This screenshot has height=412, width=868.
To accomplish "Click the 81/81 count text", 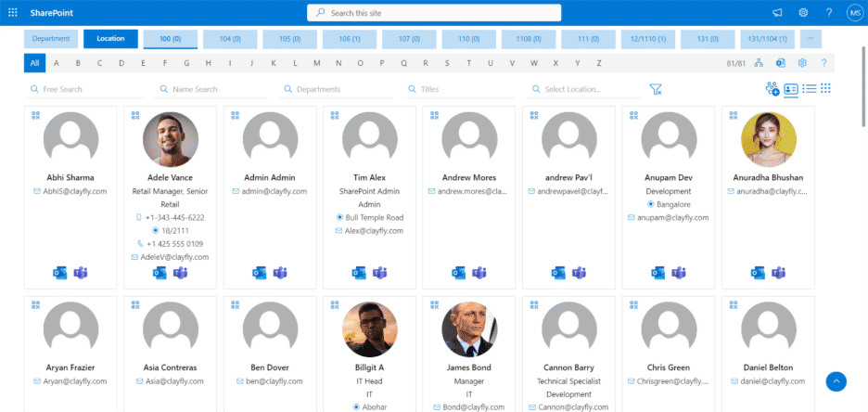I will coord(735,63).
